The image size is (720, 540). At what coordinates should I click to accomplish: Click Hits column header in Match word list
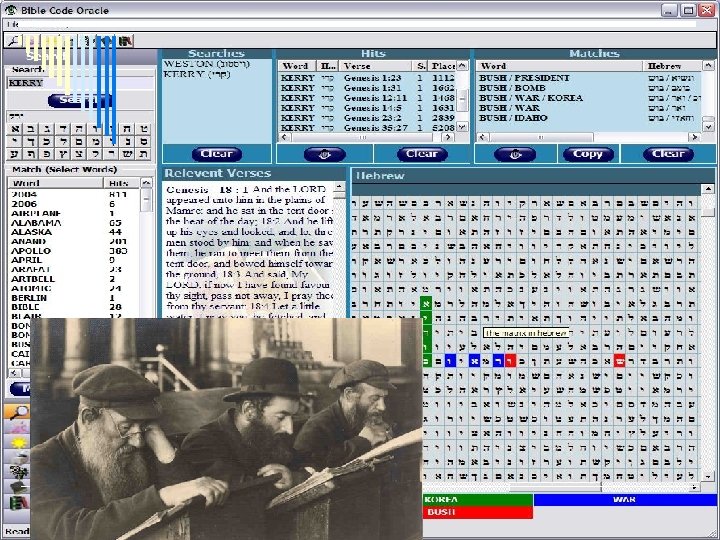click(x=121, y=183)
